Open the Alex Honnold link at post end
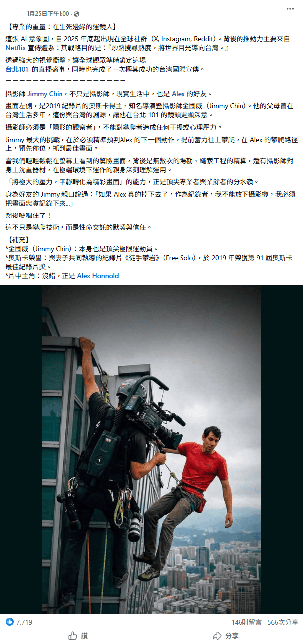This screenshot has height=644, width=303. pos(98,276)
